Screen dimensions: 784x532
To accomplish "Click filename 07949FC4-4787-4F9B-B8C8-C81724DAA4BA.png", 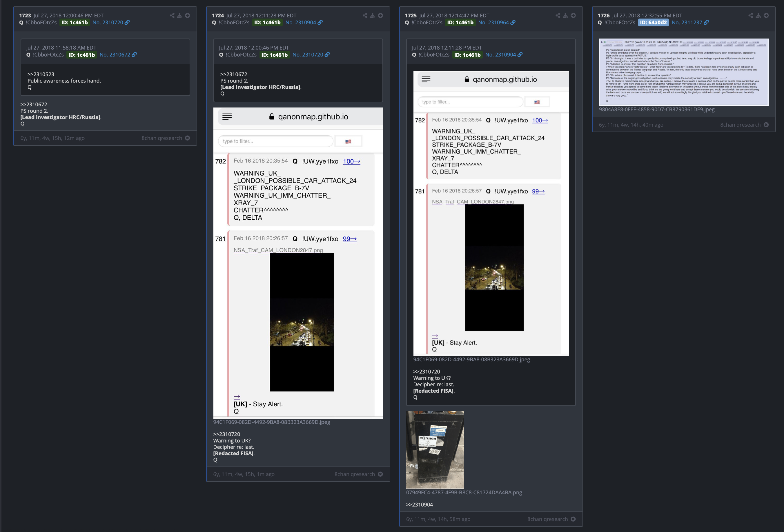I will tap(464, 493).
